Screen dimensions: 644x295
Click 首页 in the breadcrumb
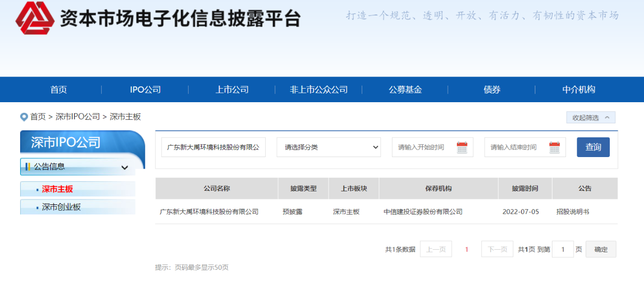38,117
